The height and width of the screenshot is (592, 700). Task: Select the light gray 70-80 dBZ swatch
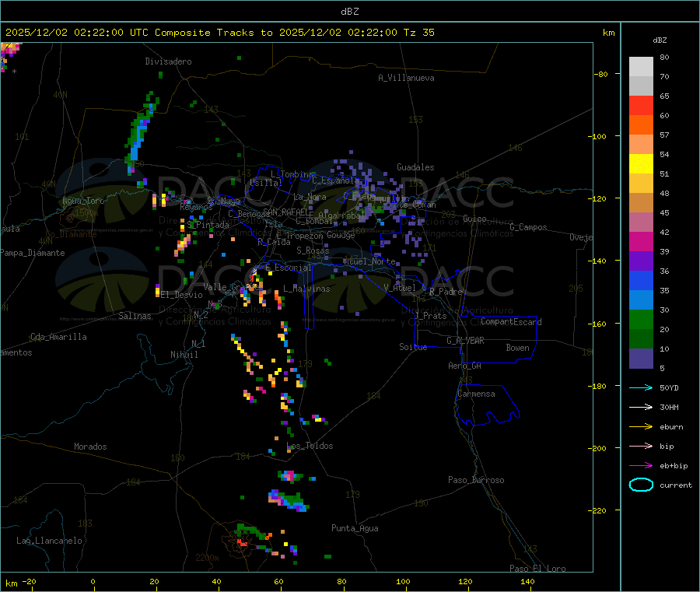[x=641, y=67]
